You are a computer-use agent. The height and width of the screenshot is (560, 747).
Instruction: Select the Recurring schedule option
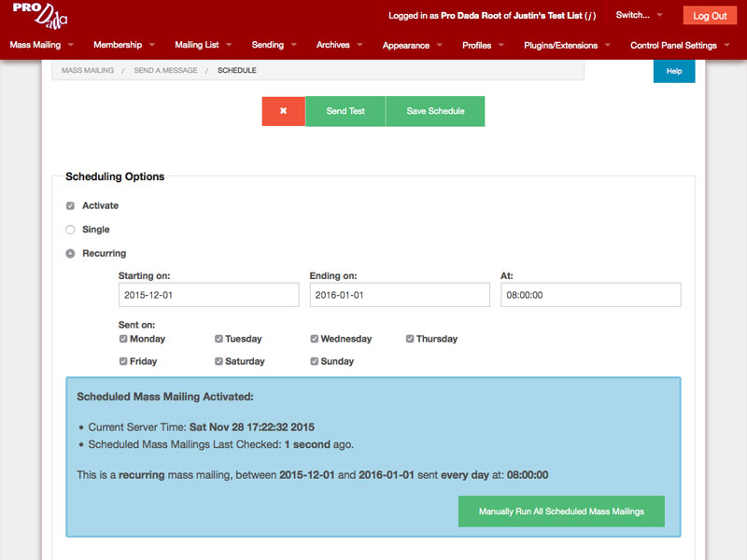pos(70,254)
